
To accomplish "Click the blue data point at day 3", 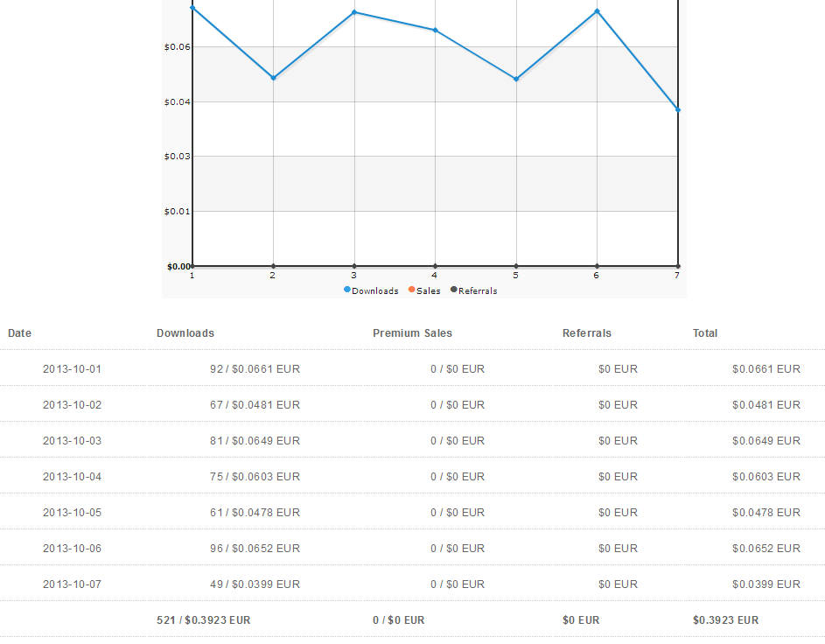I will [x=354, y=12].
